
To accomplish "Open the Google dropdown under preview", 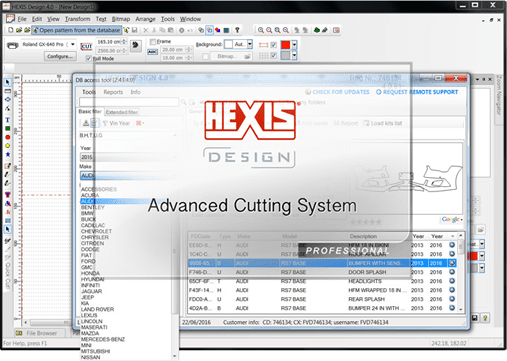I will (452, 219).
